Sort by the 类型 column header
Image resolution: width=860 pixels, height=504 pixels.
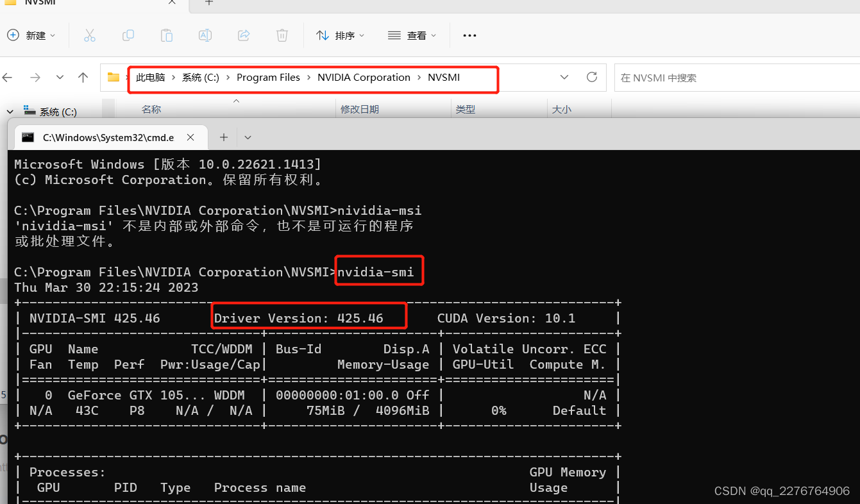pyautogui.click(x=466, y=110)
